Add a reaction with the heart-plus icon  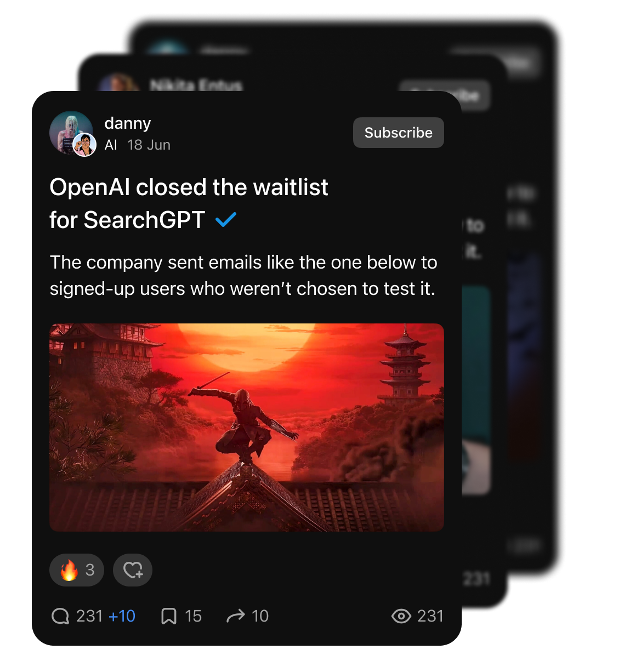(x=133, y=570)
